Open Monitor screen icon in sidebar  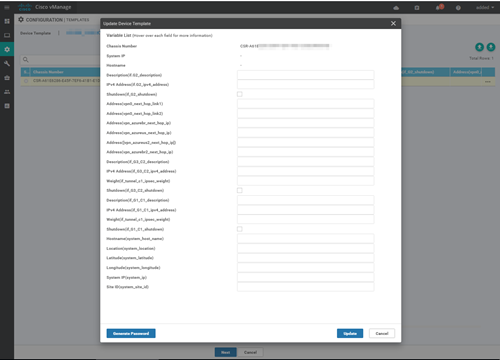(x=7, y=35)
